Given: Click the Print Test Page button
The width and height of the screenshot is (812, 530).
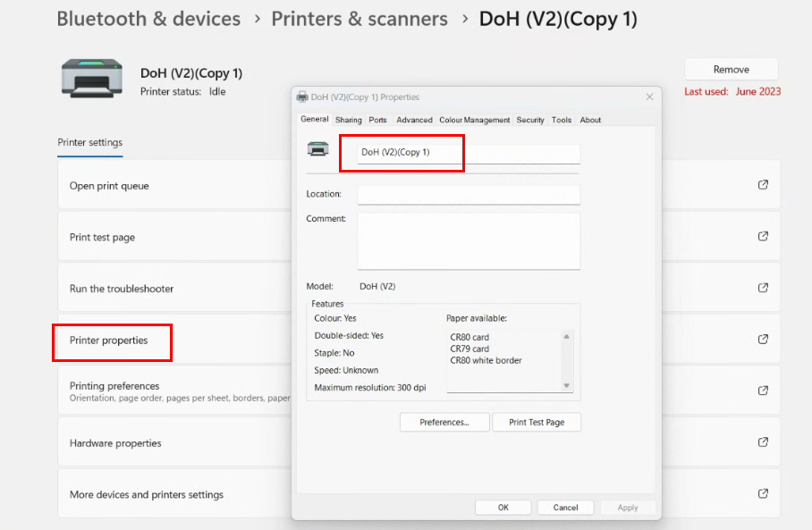Looking at the screenshot, I should coord(537,423).
